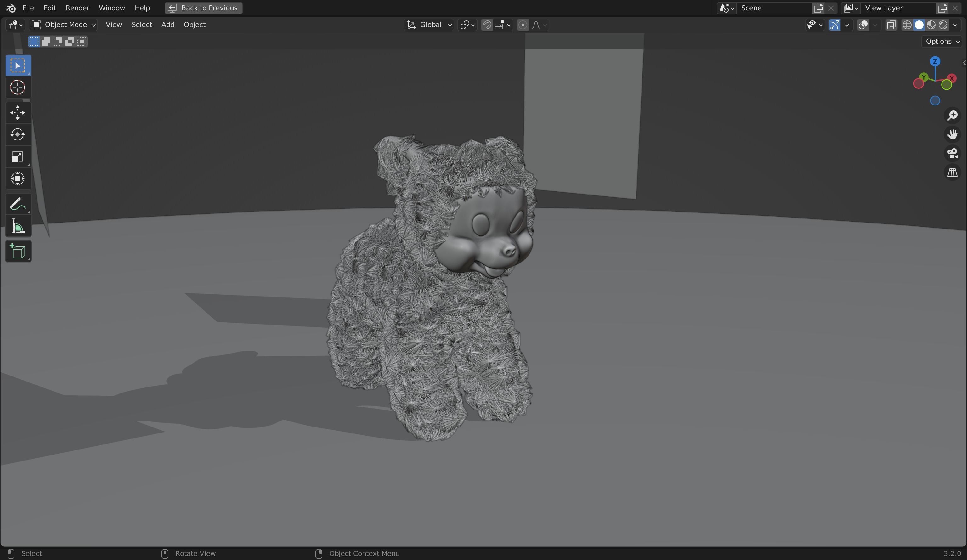Viewport: 967px width, 560px height.
Task: Open the viewport Select menu
Action: click(142, 25)
